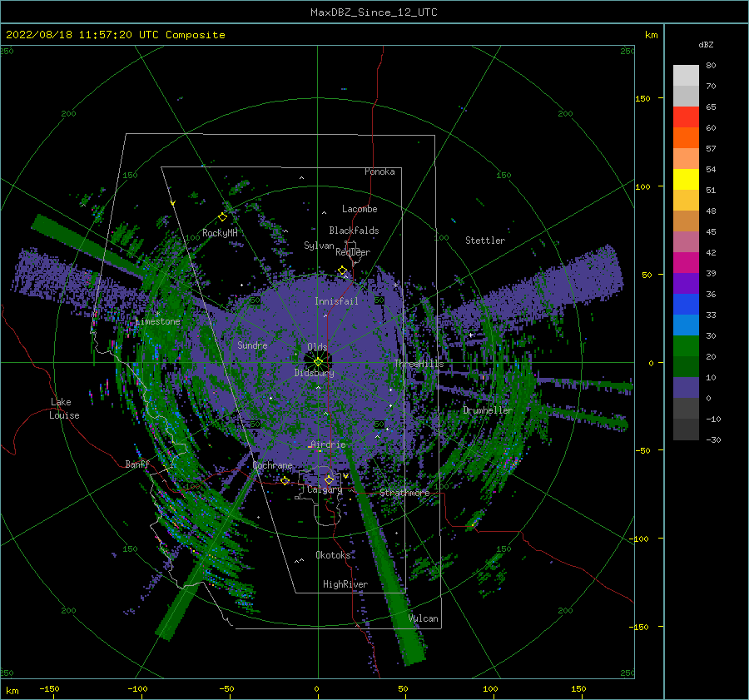Select the slate purple 0-10 dBZ legend swatch
The width and height of the screenshot is (749, 700).
click(686, 388)
